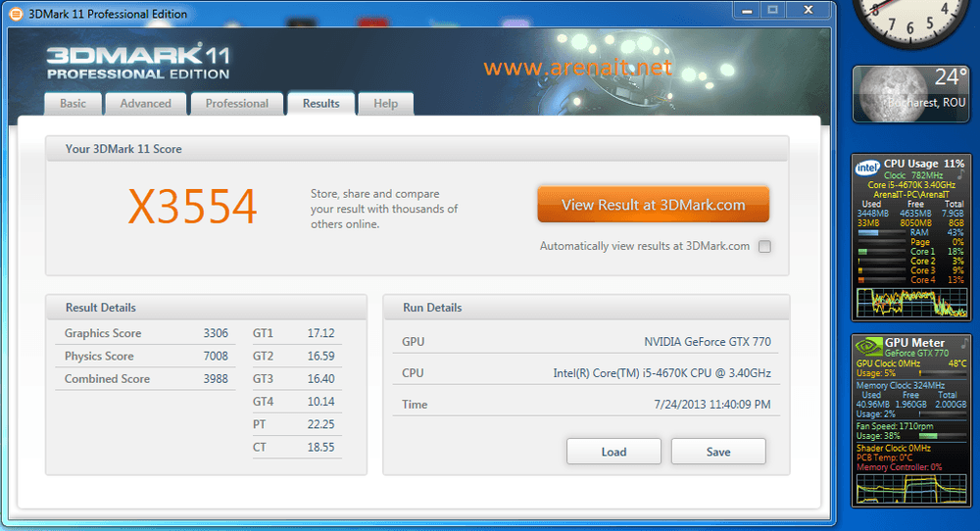980x531 pixels.
Task: Go to the Professional tab
Action: pyautogui.click(x=236, y=104)
